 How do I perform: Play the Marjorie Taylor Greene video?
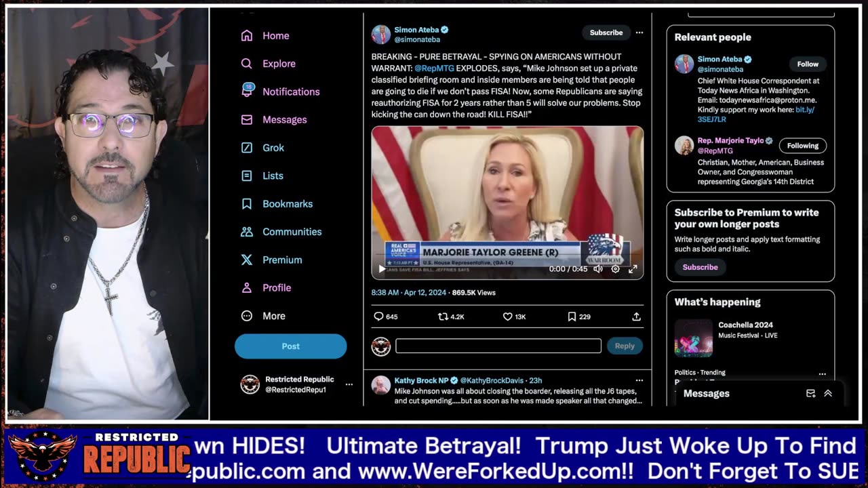(382, 269)
